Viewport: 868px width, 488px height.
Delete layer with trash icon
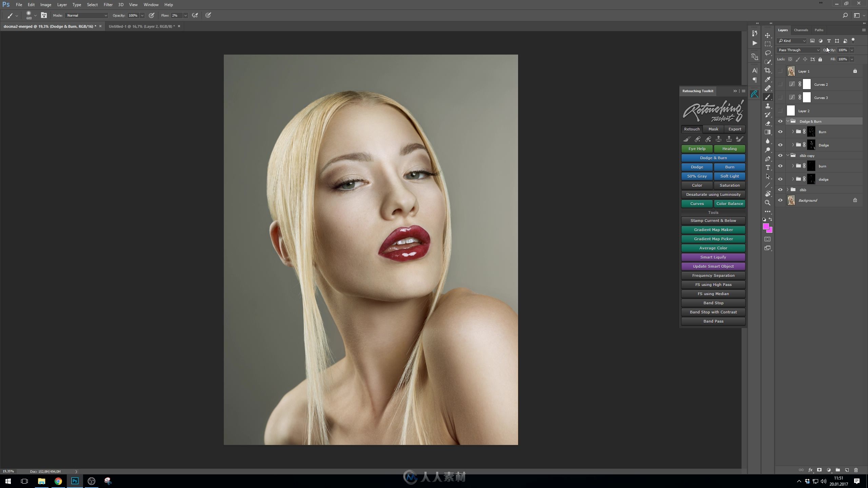pyautogui.click(x=856, y=470)
